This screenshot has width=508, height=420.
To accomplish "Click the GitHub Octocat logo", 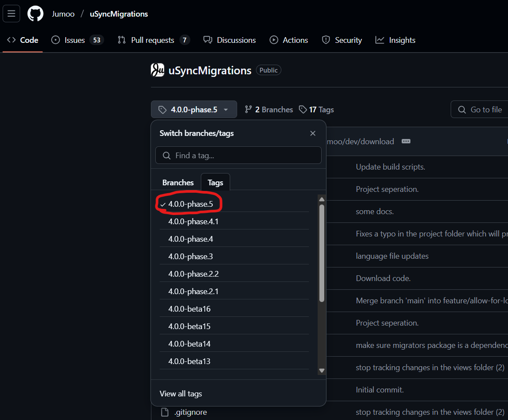I will (x=35, y=14).
